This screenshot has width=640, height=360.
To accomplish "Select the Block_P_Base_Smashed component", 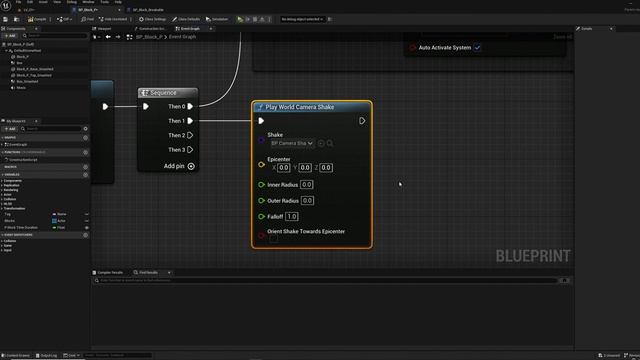I will tap(35, 69).
